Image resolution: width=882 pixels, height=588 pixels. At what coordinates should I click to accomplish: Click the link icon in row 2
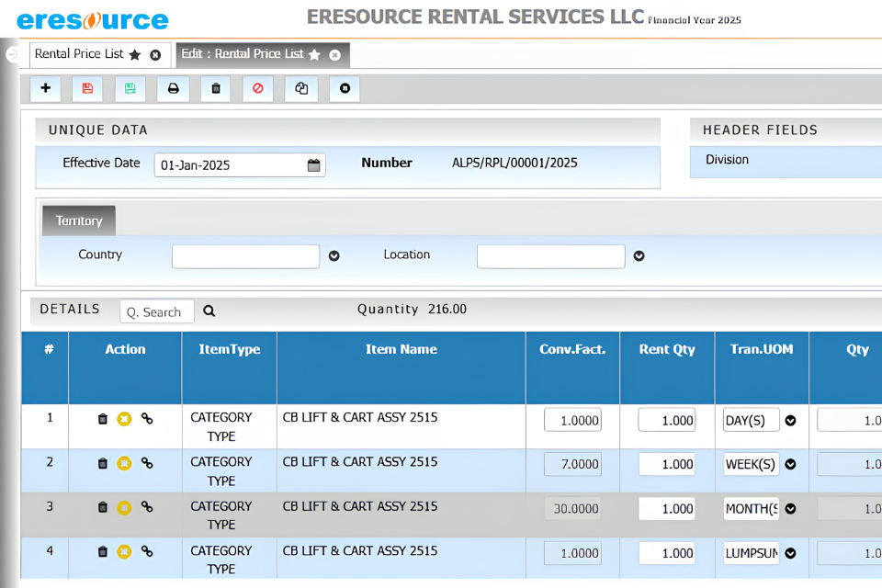[147, 463]
